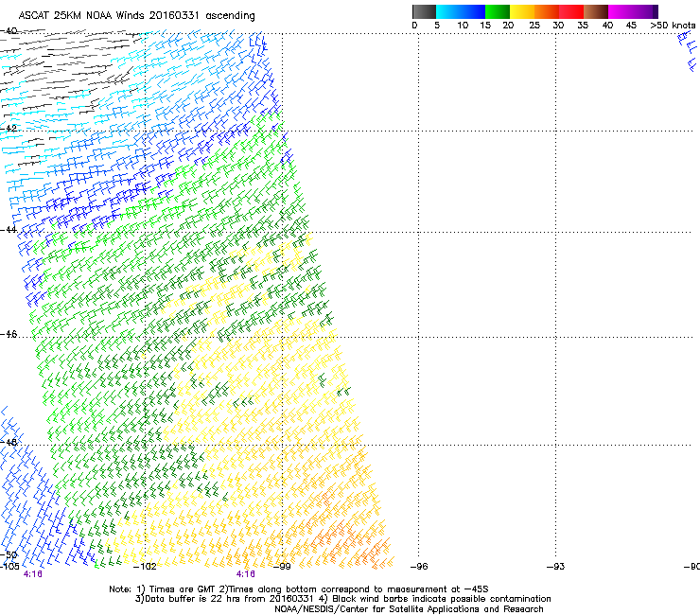Click the -102 longitude axis label
The height and width of the screenshot is (615, 700).
[x=145, y=567]
